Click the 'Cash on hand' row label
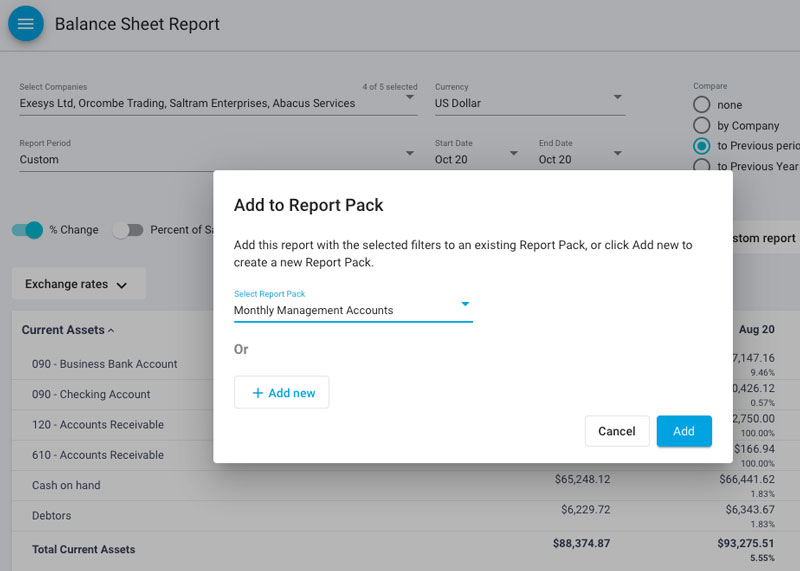The height and width of the screenshot is (571, 800). (66, 485)
